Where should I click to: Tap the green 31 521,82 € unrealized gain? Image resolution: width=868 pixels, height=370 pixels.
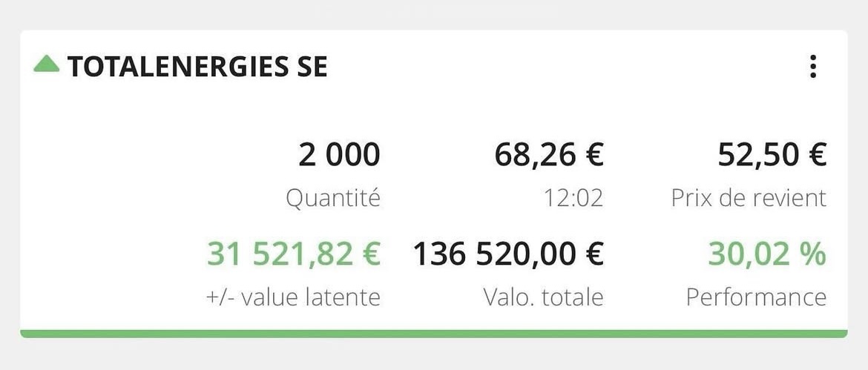pos(294,254)
